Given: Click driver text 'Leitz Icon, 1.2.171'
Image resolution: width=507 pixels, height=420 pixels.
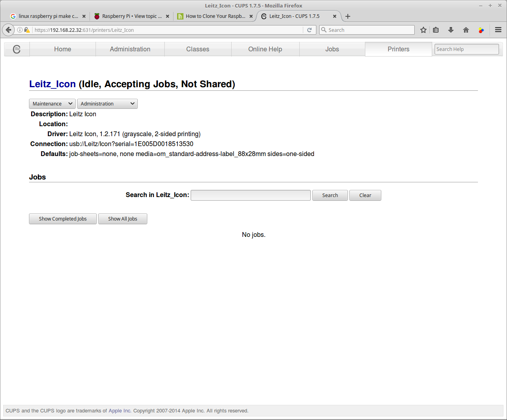Looking at the screenshot, I should coord(95,134).
